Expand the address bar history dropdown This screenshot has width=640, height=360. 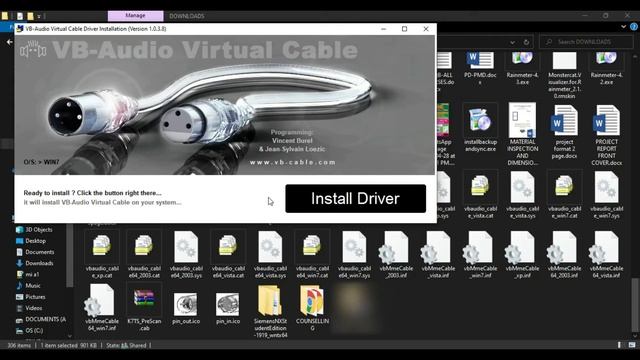512,42
